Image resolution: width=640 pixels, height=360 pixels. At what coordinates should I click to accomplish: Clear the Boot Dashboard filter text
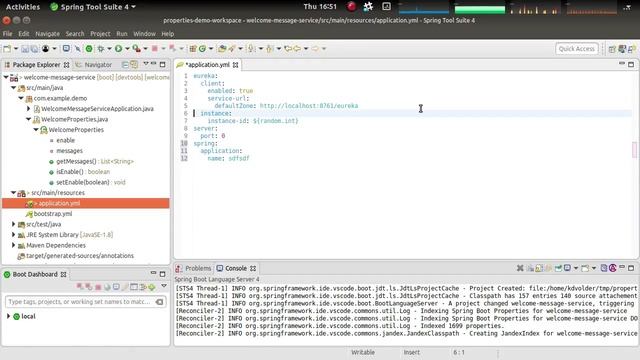tap(160, 302)
